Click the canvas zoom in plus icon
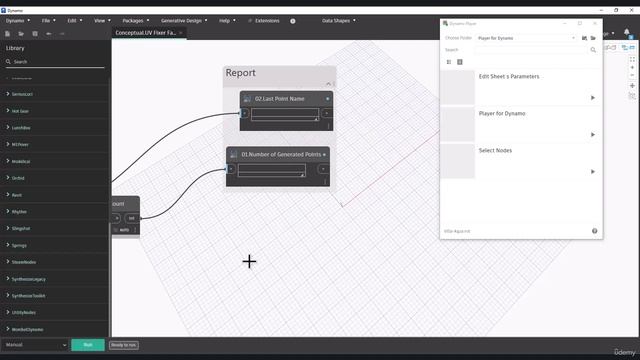Screen dimensions: 640x360 click(632, 67)
